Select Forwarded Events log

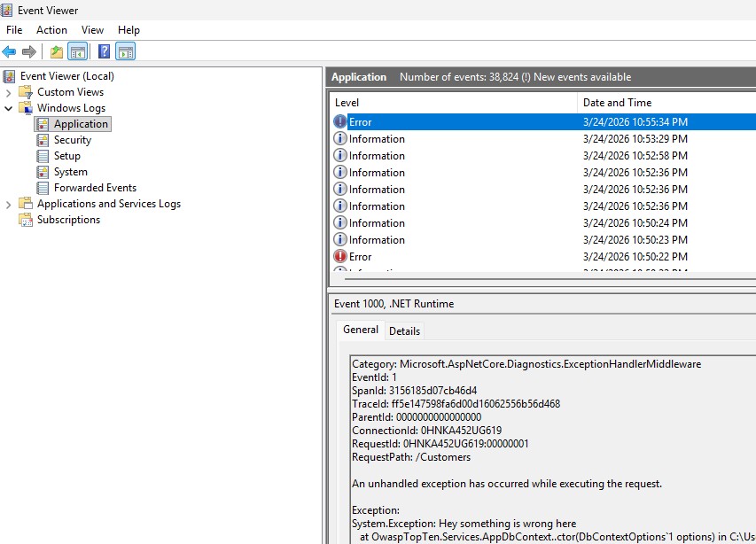95,188
